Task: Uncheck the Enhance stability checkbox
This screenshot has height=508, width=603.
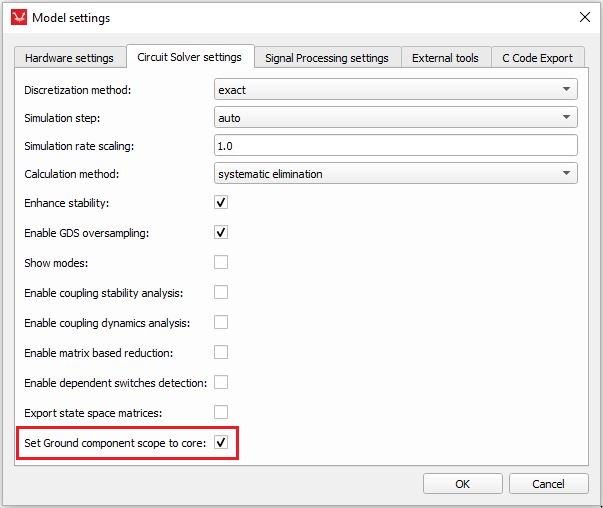Action: coord(221,203)
